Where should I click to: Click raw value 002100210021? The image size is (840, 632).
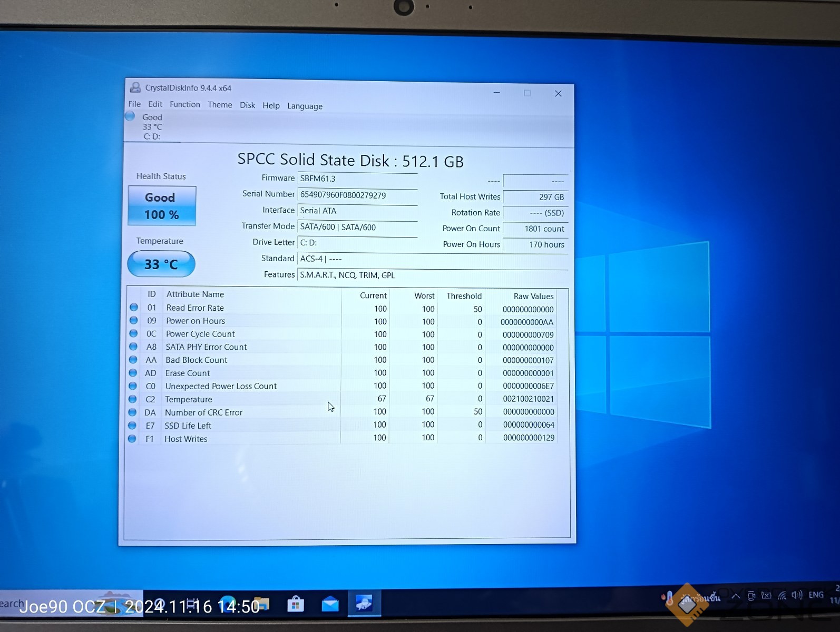click(528, 399)
